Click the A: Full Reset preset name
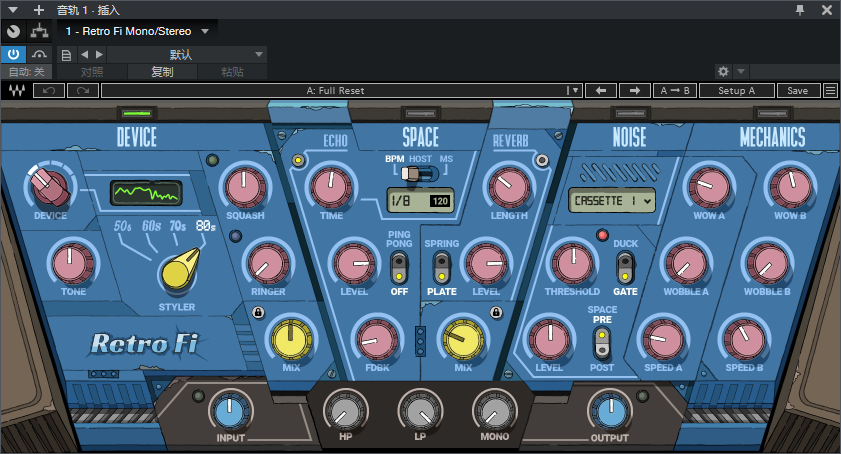The width and height of the screenshot is (841, 454). 335,91
